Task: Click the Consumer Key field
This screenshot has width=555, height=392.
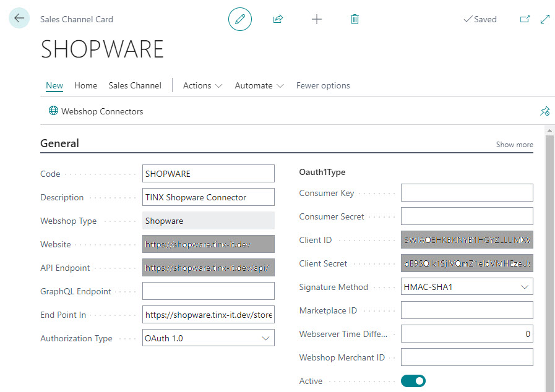Action: (x=467, y=193)
